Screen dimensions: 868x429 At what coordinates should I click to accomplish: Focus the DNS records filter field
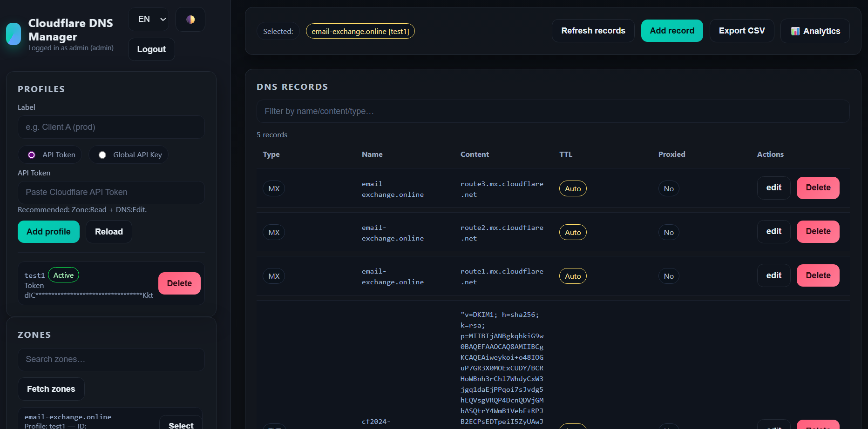pos(553,111)
